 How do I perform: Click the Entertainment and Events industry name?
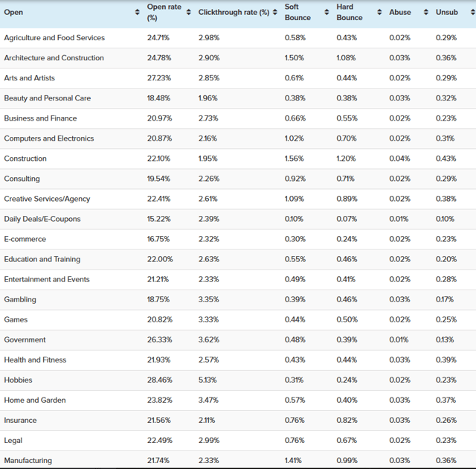47,279
